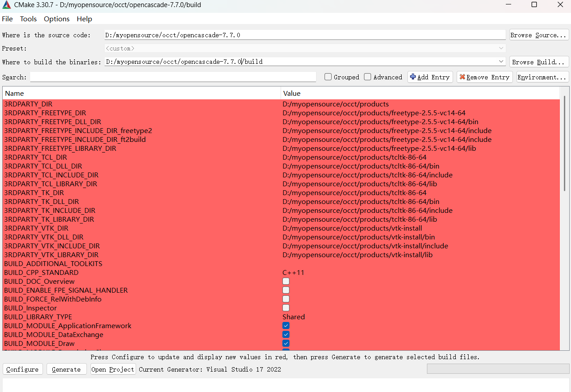The height and width of the screenshot is (392, 571).
Task: Enable the Advanced checkbox
Action: [x=368, y=77]
